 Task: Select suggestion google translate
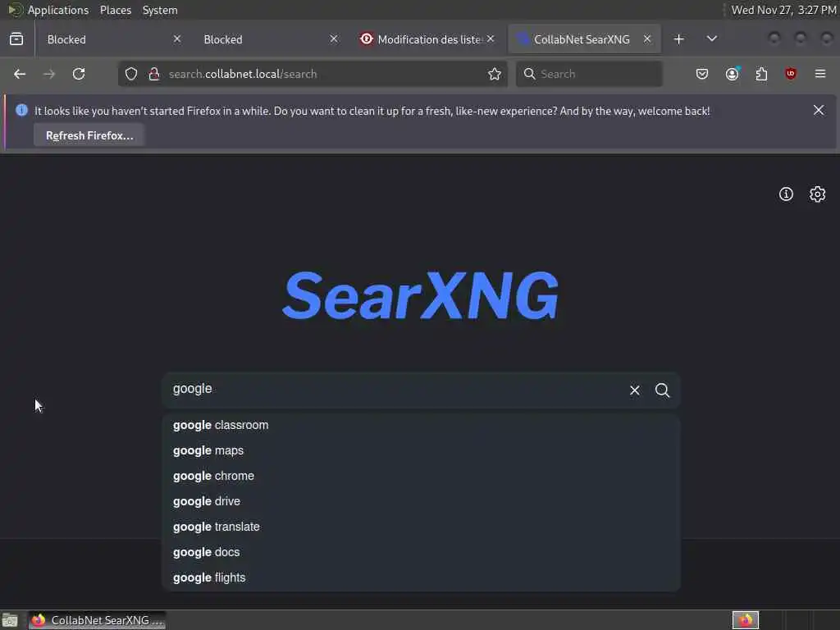421,527
